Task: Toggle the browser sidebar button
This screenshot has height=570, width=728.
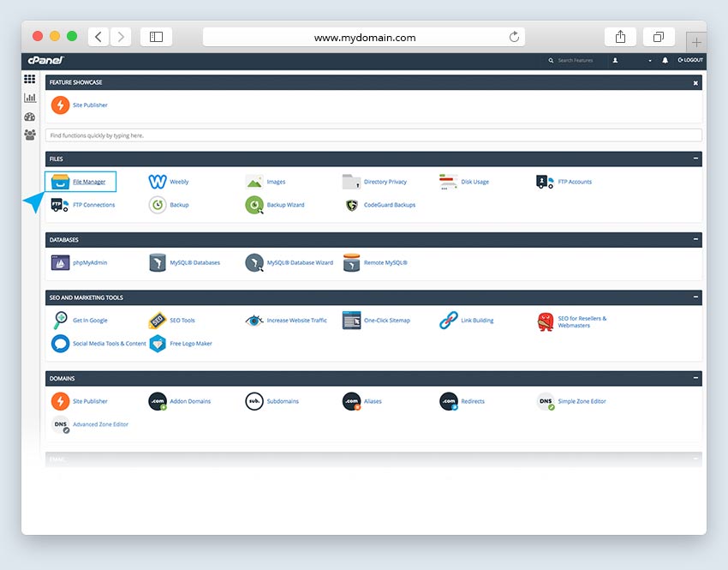Action: pyautogui.click(x=156, y=37)
